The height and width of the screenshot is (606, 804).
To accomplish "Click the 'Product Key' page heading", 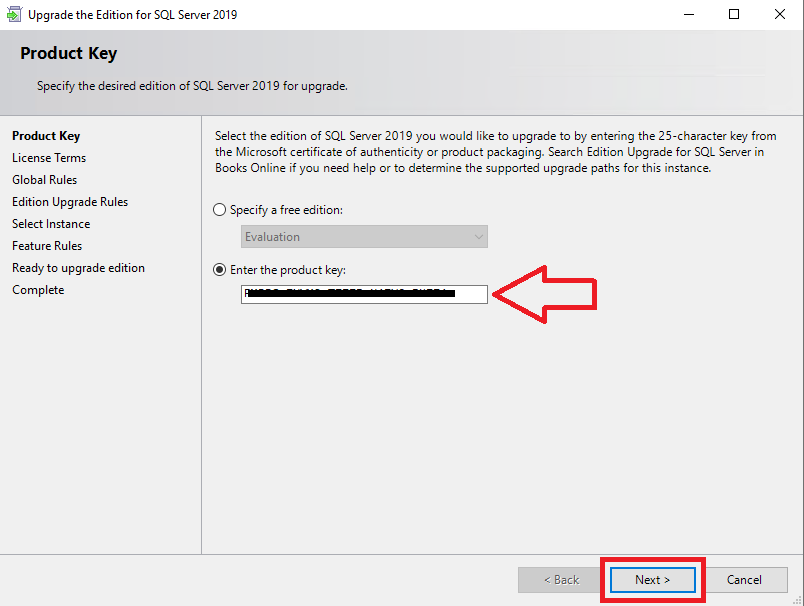I will [x=69, y=53].
